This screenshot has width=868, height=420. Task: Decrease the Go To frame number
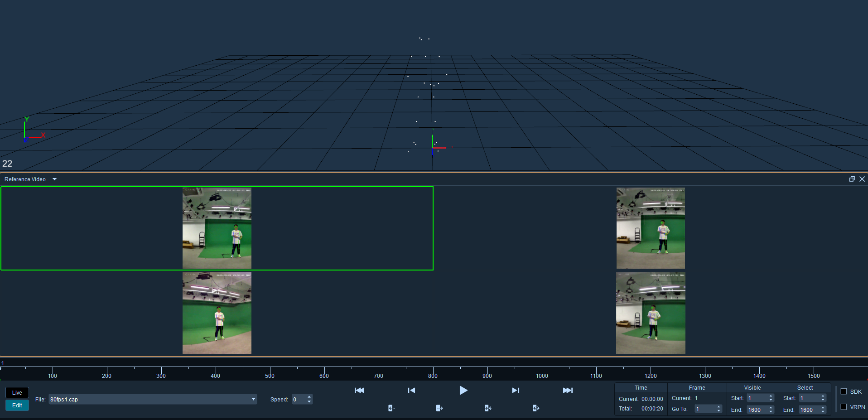pos(719,411)
